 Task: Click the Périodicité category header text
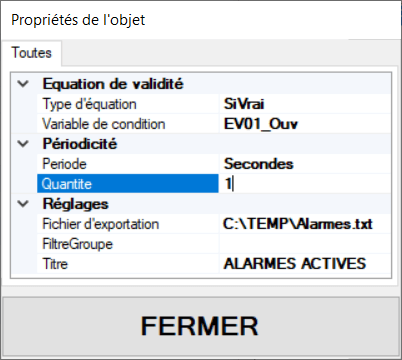point(80,144)
